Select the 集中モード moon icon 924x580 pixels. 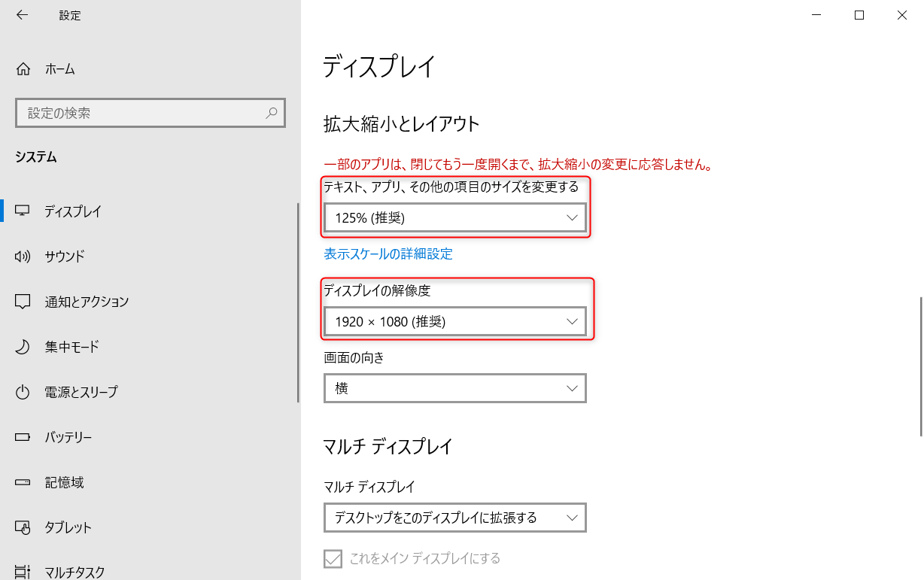[23, 347]
